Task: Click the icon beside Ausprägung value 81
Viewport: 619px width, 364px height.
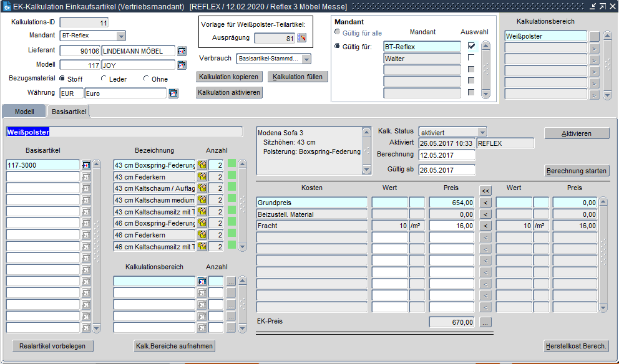Action: tap(302, 38)
